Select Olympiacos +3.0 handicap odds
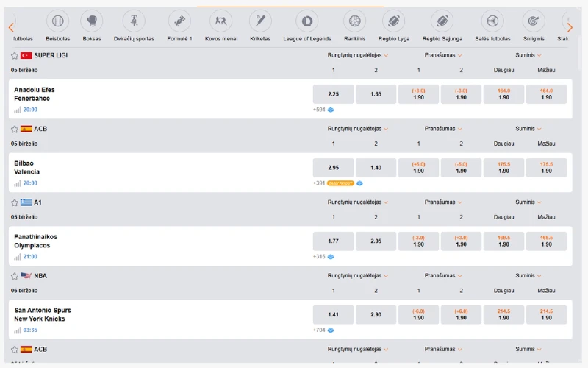The image size is (588, 368). pos(461,241)
